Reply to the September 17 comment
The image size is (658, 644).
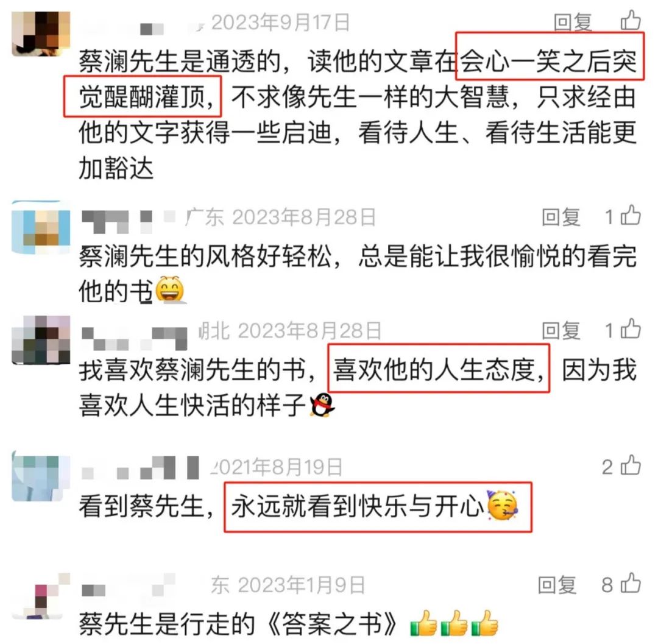(572, 22)
